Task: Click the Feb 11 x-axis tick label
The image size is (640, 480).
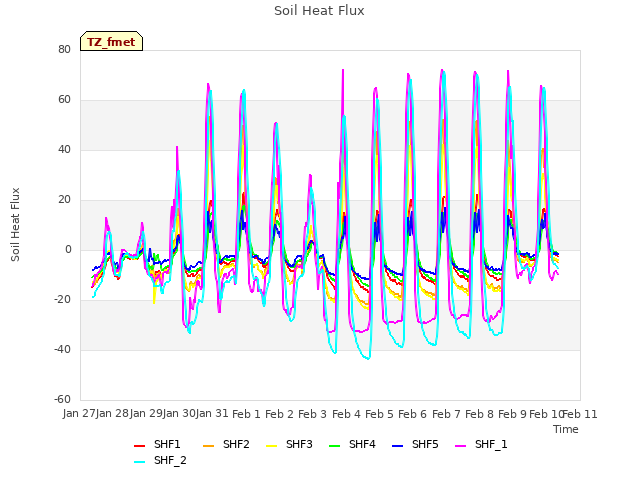Action: (580, 414)
